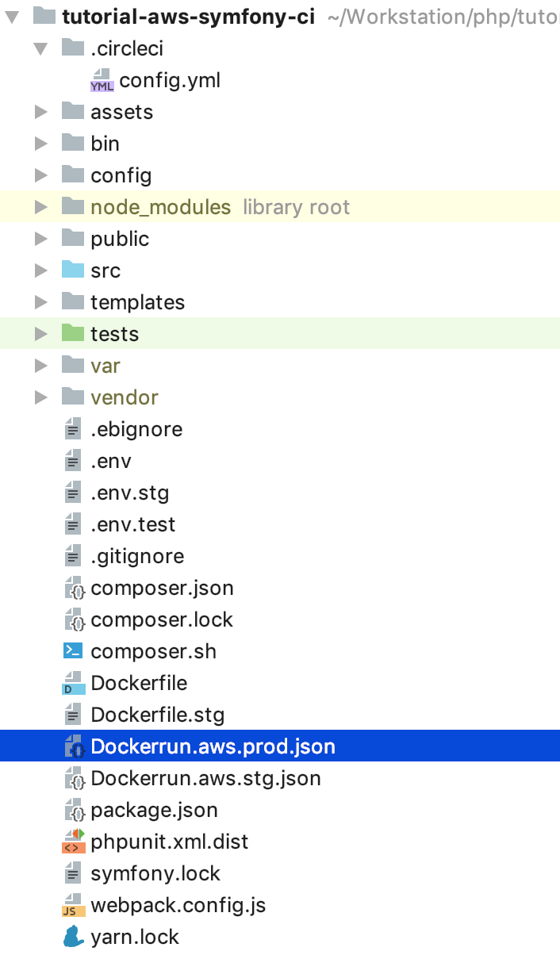
Task: Click the YML icon beside config.yml
Action: pos(102,80)
